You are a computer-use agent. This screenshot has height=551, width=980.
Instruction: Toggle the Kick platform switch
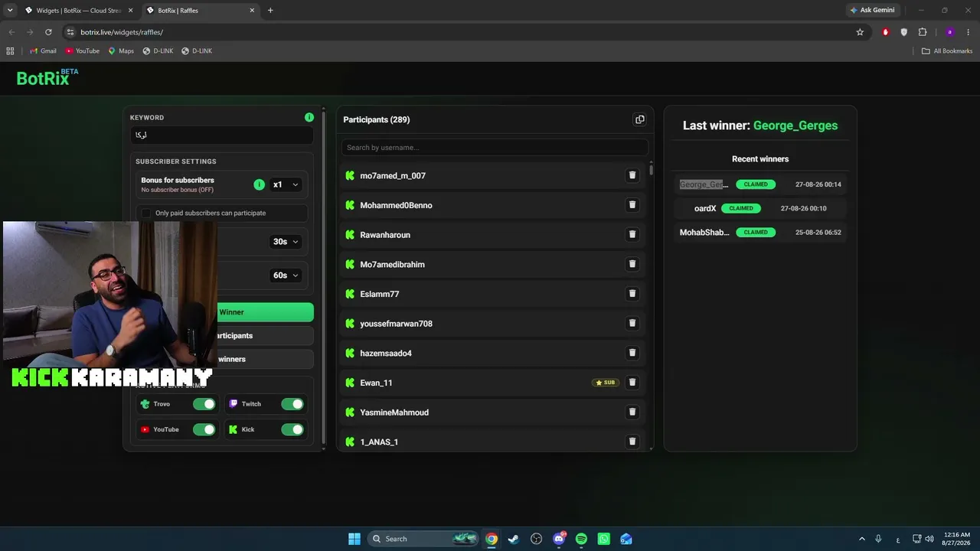point(292,429)
